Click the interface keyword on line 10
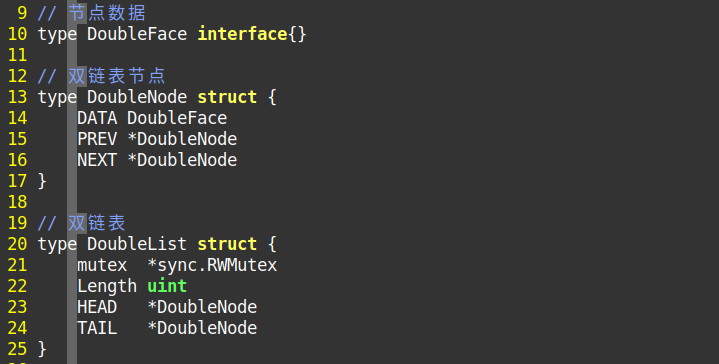Viewport: 719px width, 364px height. pos(242,34)
